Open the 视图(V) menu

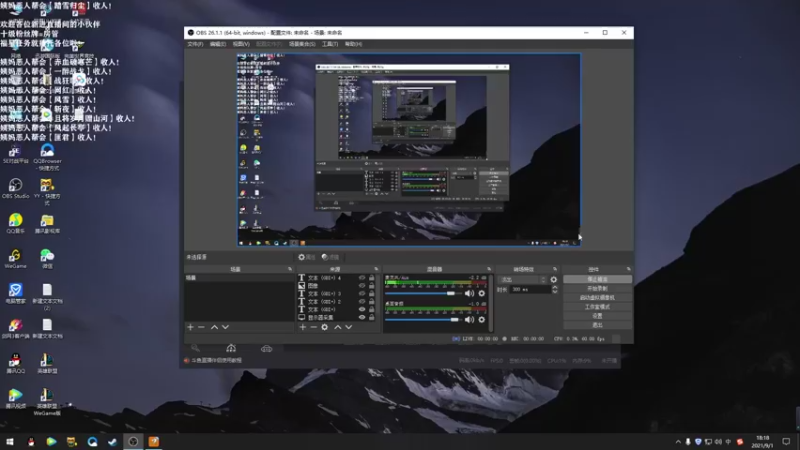[241, 44]
